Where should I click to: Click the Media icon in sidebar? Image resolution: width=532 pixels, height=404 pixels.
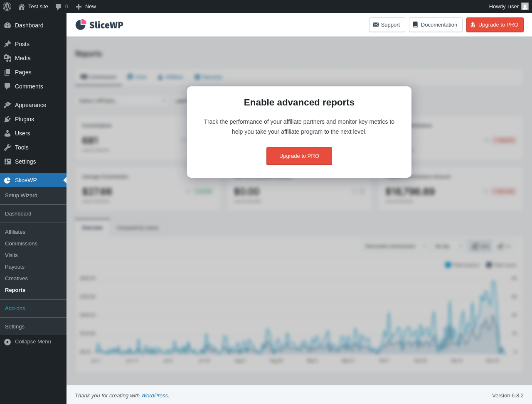pyautogui.click(x=7, y=58)
